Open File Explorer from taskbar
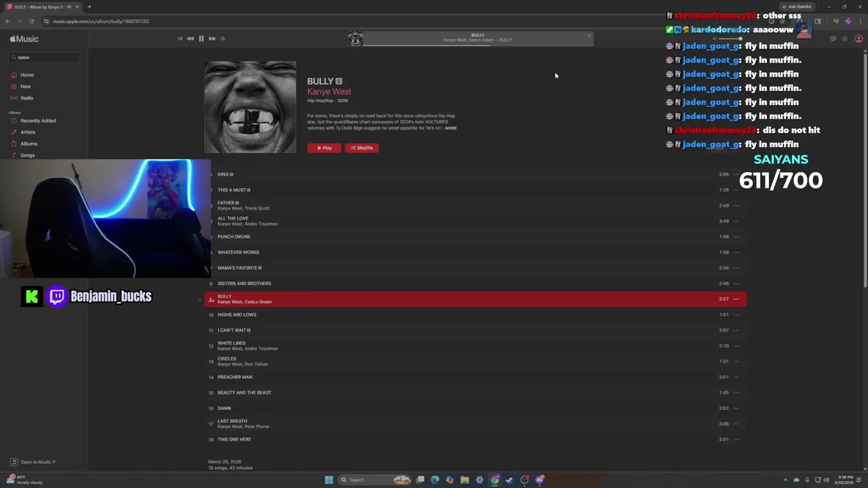The image size is (868, 488). click(465, 480)
